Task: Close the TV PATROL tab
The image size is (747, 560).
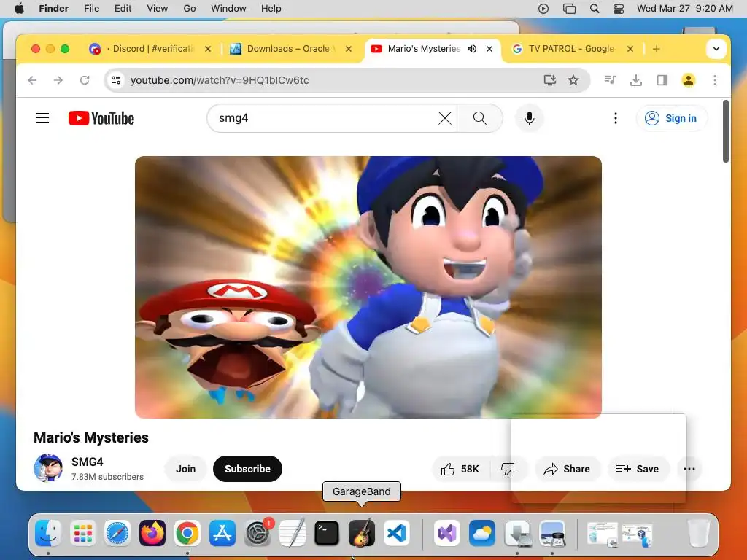Action: point(630,49)
